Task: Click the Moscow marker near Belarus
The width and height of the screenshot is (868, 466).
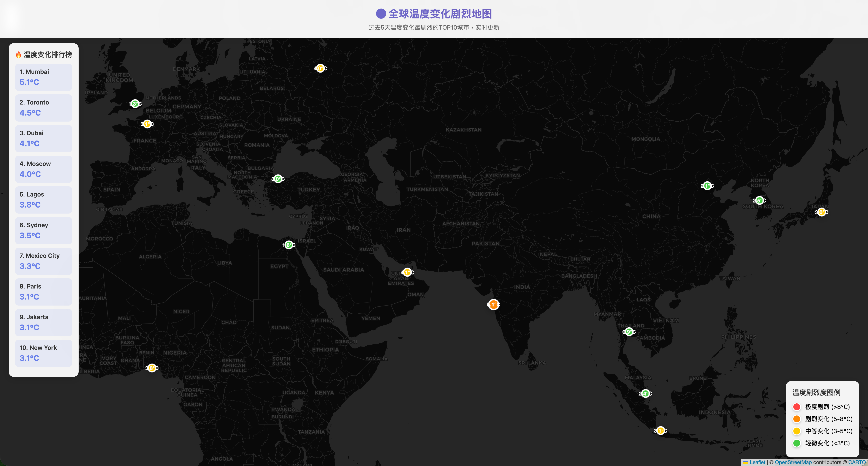Action: (x=320, y=68)
